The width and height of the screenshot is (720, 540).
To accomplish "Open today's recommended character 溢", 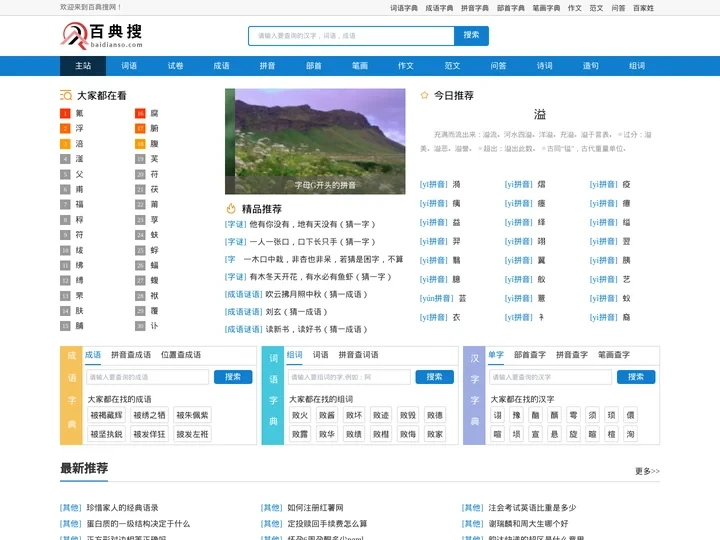I will (540, 114).
